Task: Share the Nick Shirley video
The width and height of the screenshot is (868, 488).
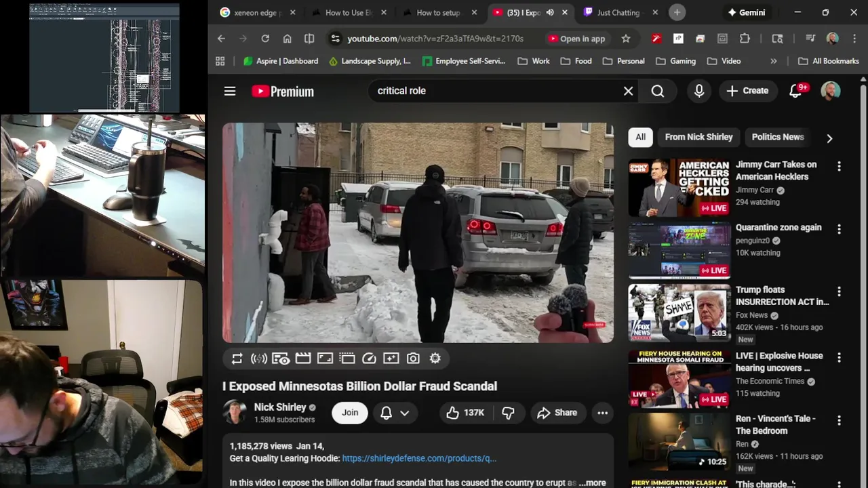Action: pos(557,413)
